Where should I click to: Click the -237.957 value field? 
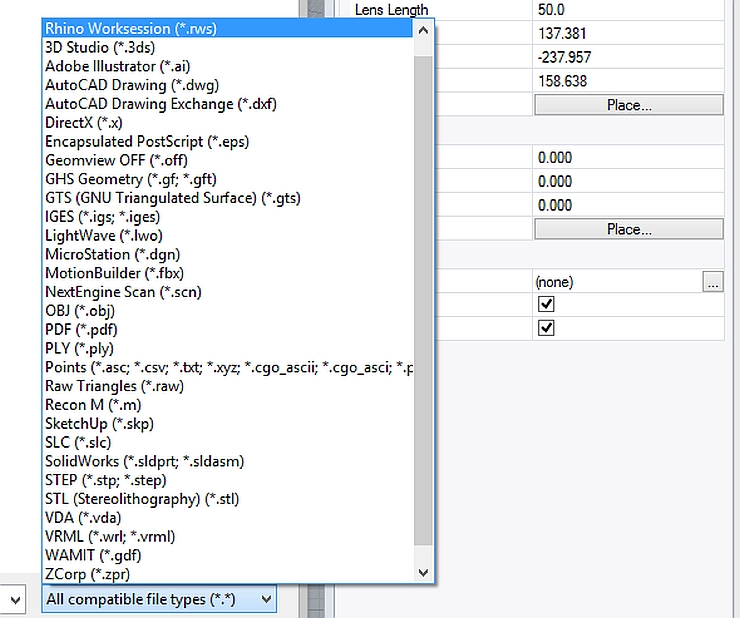point(628,57)
